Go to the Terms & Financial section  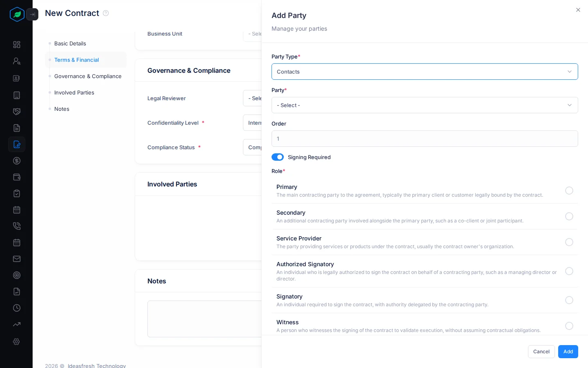[x=77, y=60]
